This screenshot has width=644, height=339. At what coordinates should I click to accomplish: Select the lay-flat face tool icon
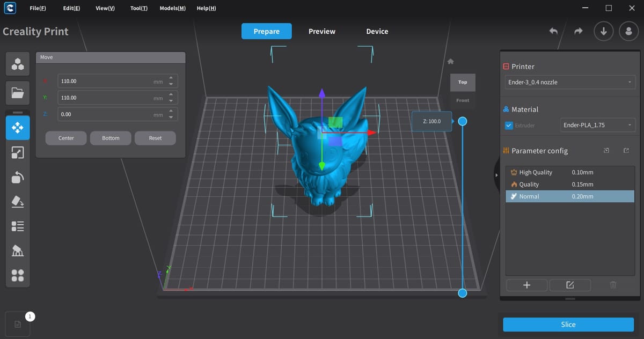point(18,201)
